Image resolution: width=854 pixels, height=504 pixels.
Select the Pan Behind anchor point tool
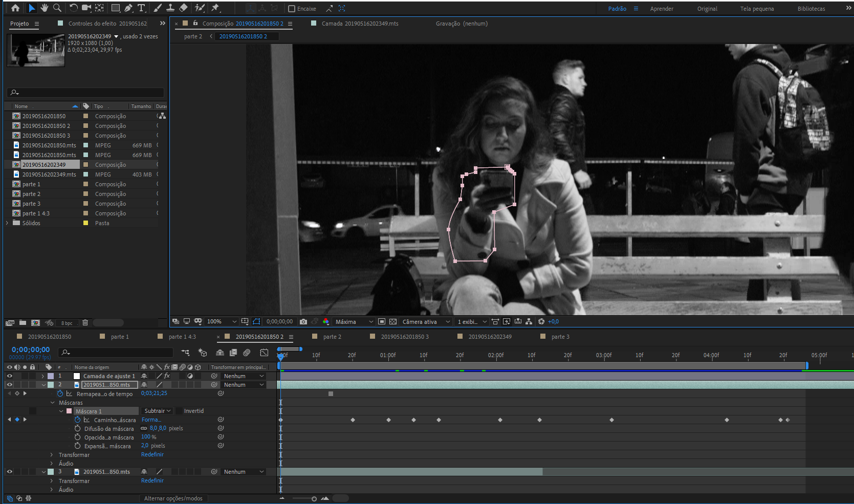[x=100, y=8]
